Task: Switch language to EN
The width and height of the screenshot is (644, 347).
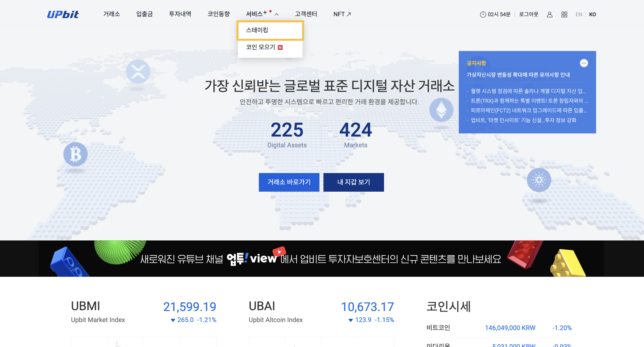Action: point(579,15)
